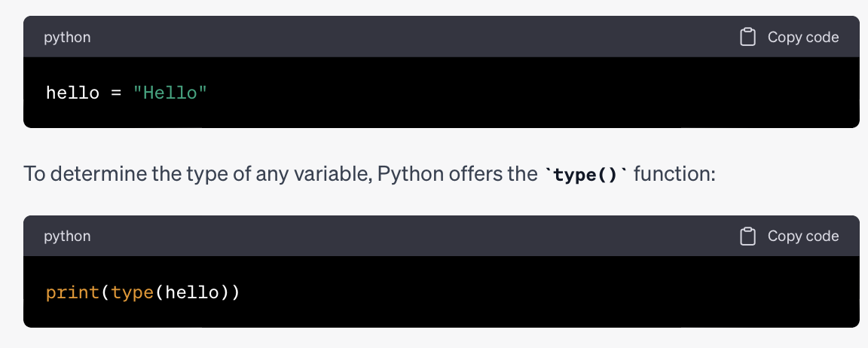Click the inline `type()` code in the paragraph
The image size is (868, 348).
(587, 174)
